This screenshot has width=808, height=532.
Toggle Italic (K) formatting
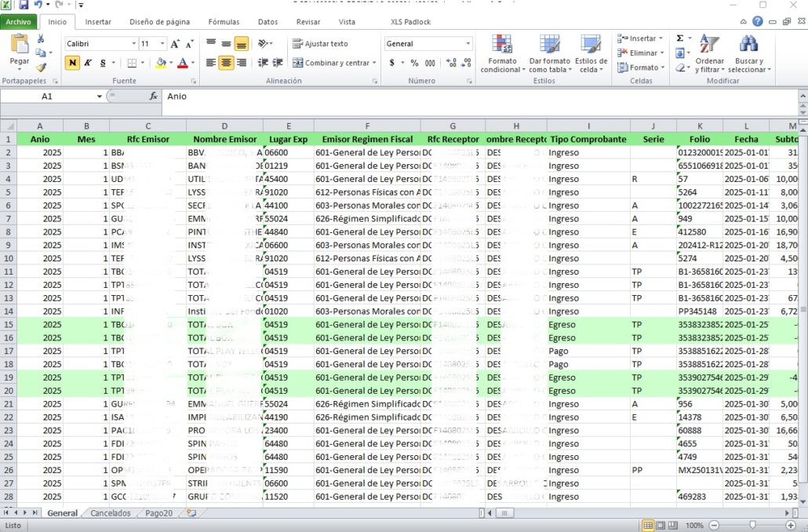88,63
